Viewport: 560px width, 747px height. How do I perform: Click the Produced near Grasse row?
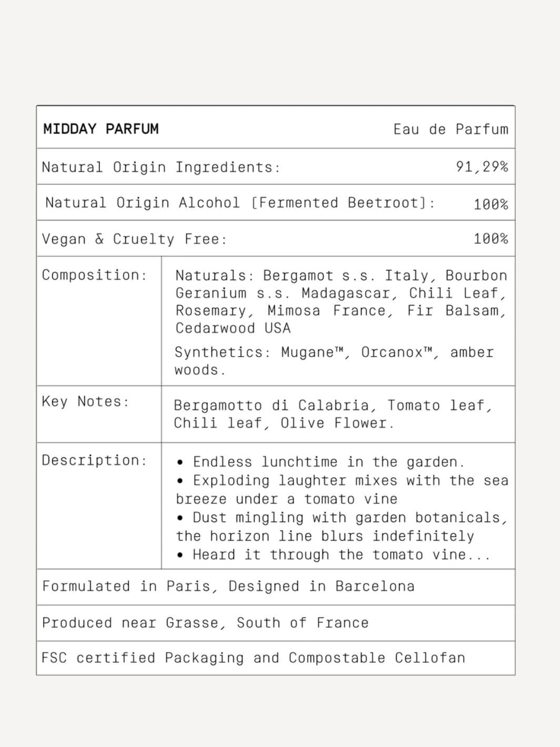(276, 623)
